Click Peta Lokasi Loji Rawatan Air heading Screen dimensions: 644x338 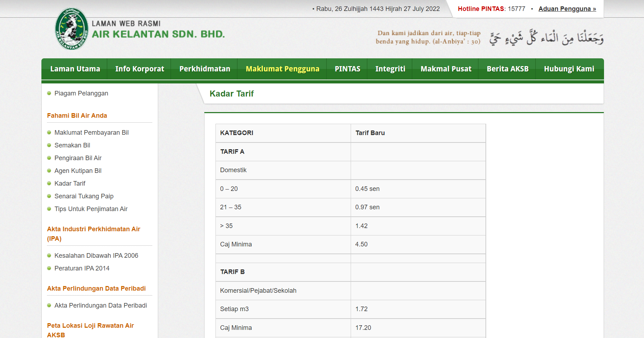tap(91, 330)
